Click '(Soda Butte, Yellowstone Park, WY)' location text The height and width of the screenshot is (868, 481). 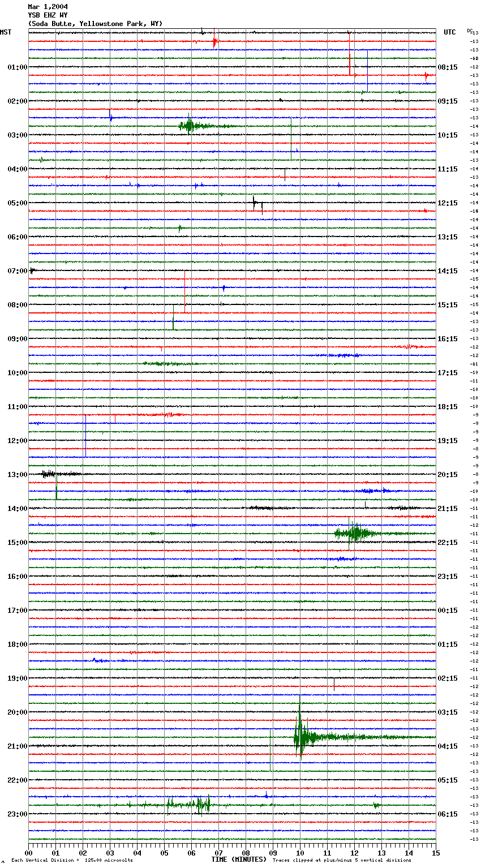(95, 24)
